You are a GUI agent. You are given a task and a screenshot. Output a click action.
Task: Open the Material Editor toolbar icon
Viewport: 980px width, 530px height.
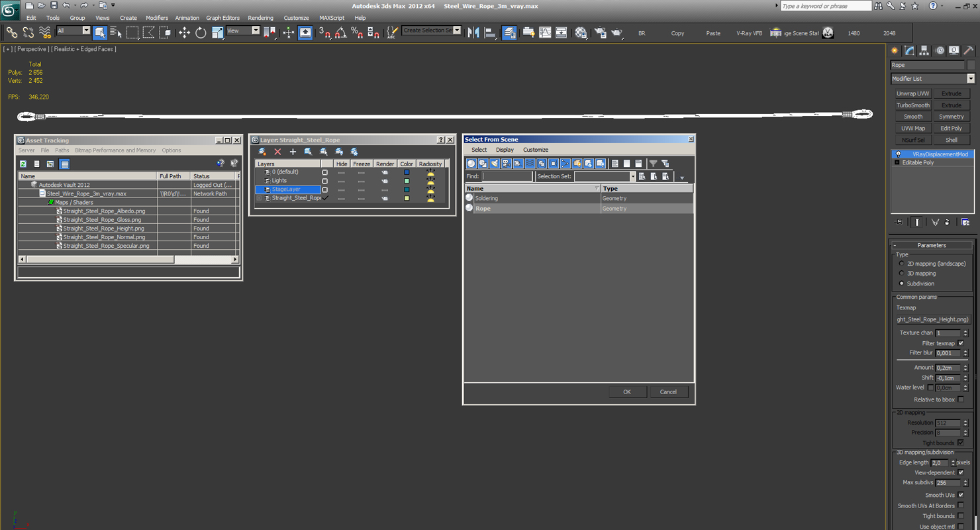(x=581, y=32)
